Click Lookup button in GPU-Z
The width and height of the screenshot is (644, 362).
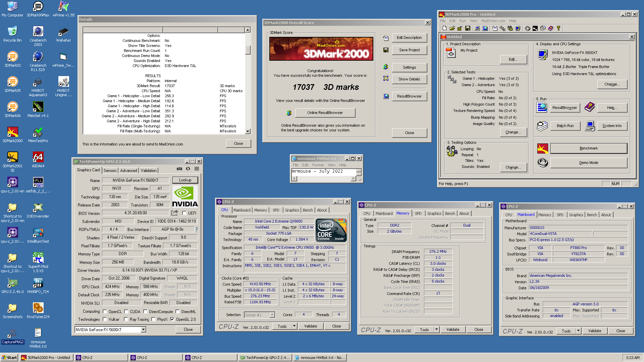coord(185,180)
